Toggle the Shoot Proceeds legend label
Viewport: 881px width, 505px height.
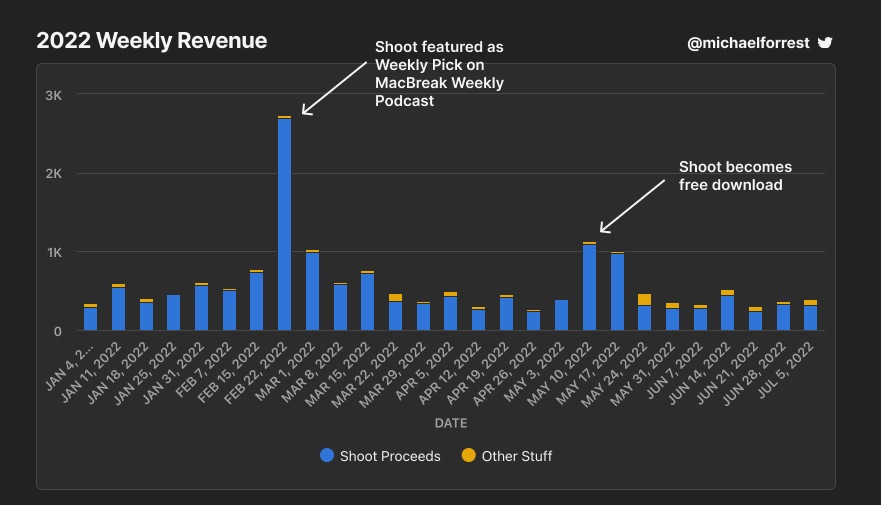[390, 456]
